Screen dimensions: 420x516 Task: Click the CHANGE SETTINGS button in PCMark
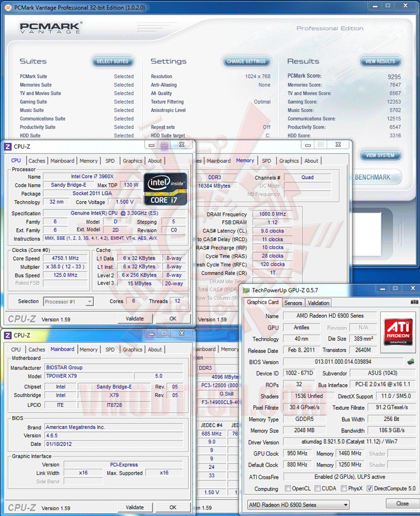click(x=247, y=61)
